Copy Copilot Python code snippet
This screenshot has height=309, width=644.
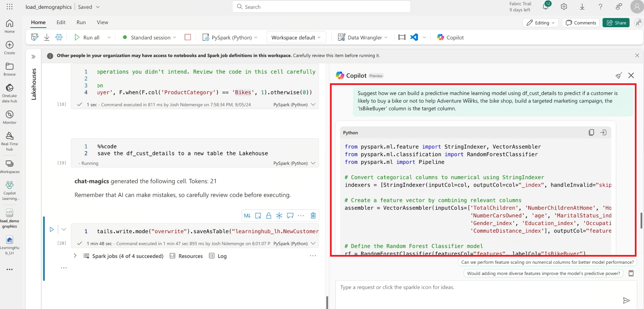(x=591, y=133)
